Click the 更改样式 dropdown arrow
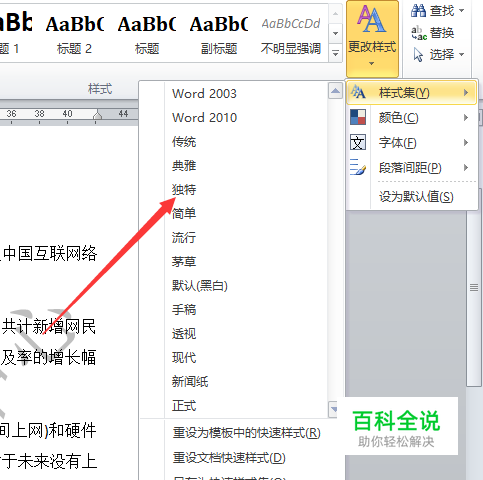The width and height of the screenshot is (483, 480). pos(371,63)
